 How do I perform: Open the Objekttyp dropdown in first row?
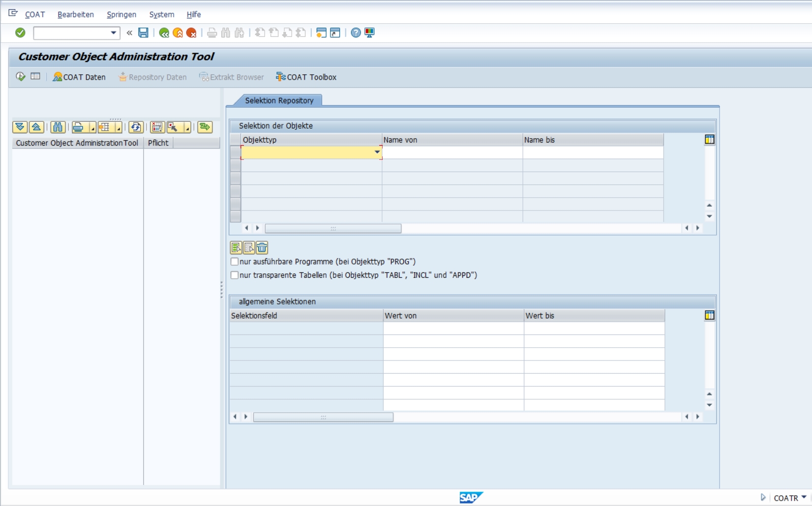(377, 152)
